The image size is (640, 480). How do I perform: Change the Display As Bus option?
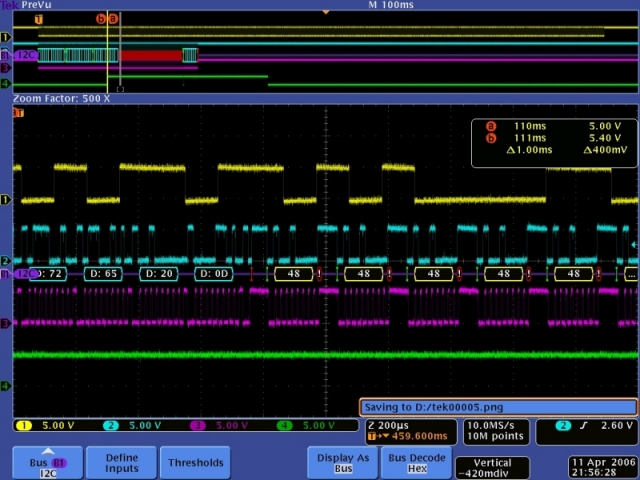tap(343, 463)
